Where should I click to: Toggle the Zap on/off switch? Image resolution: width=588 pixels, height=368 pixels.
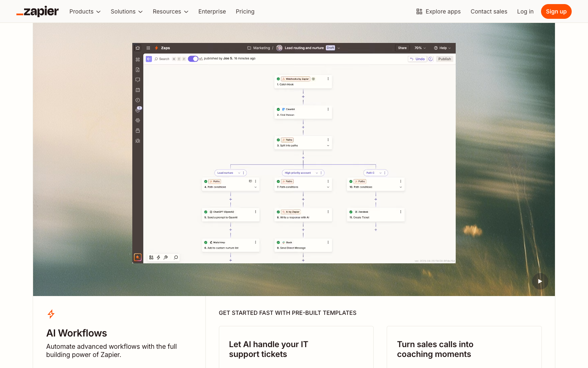click(x=193, y=59)
